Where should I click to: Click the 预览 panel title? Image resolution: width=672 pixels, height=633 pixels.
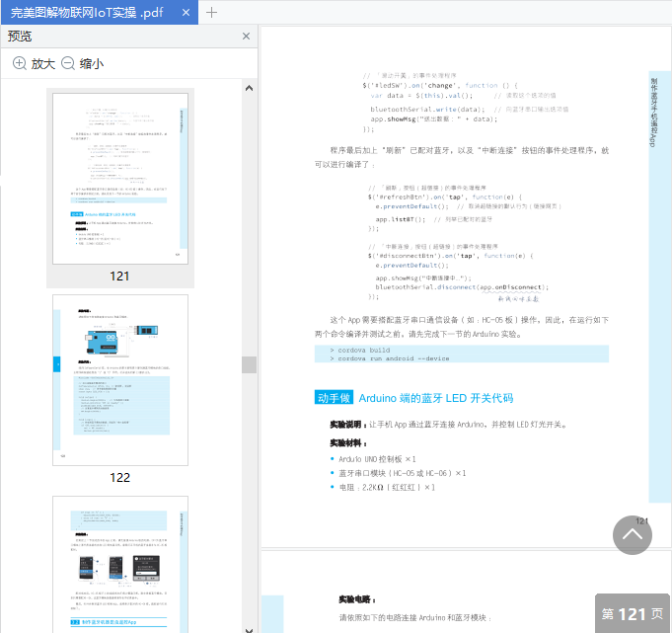(x=20, y=36)
